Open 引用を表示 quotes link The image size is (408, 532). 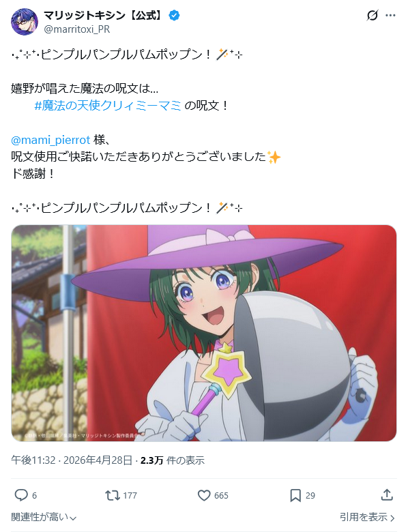coord(367,518)
